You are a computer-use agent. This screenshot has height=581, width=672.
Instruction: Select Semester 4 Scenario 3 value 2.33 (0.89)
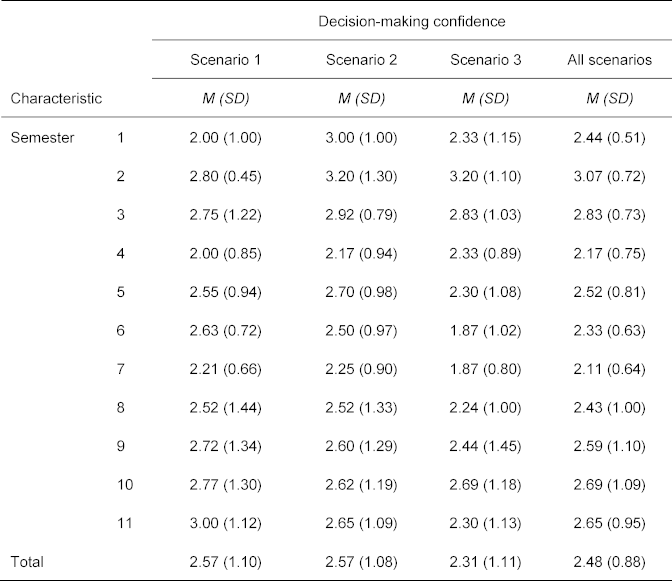tap(487, 252)
